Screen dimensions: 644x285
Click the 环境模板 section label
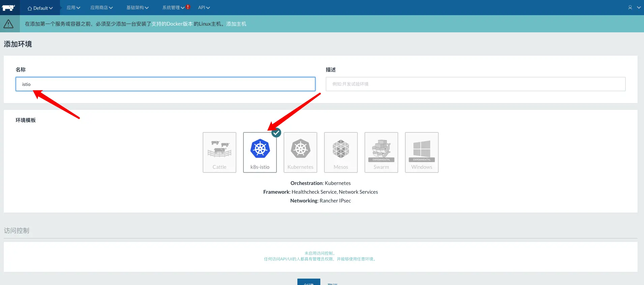coord(26,120)
